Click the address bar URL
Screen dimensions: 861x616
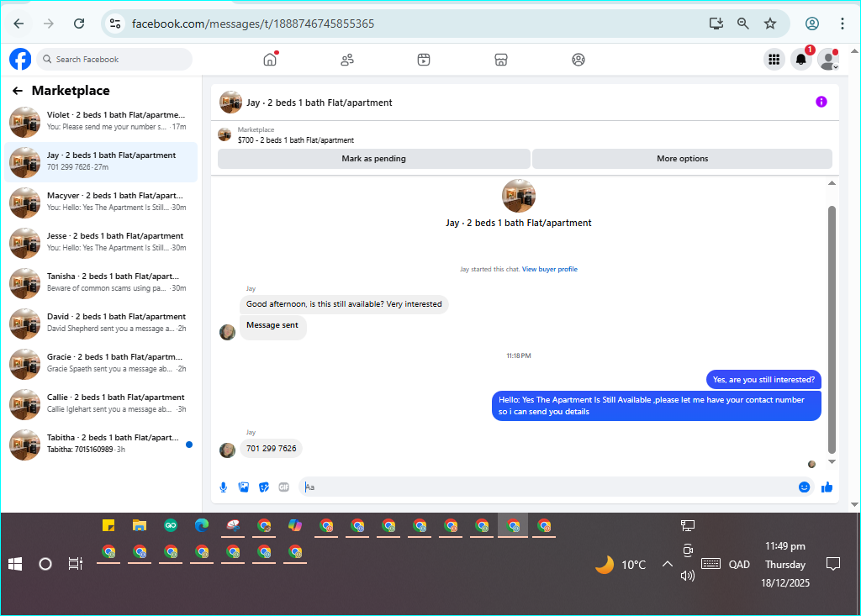(x=253, y=24)
